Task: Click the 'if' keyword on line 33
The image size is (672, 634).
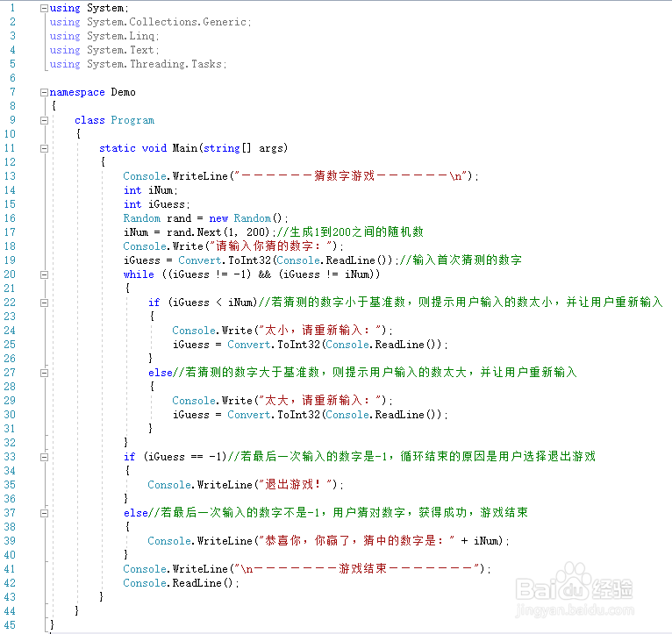Action: [x=130, y=457]
